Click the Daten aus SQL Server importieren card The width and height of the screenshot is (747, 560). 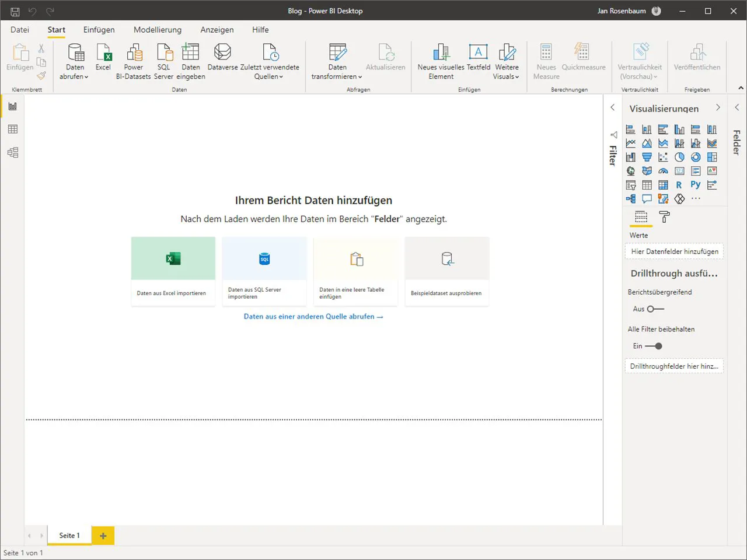click(264, 271)
